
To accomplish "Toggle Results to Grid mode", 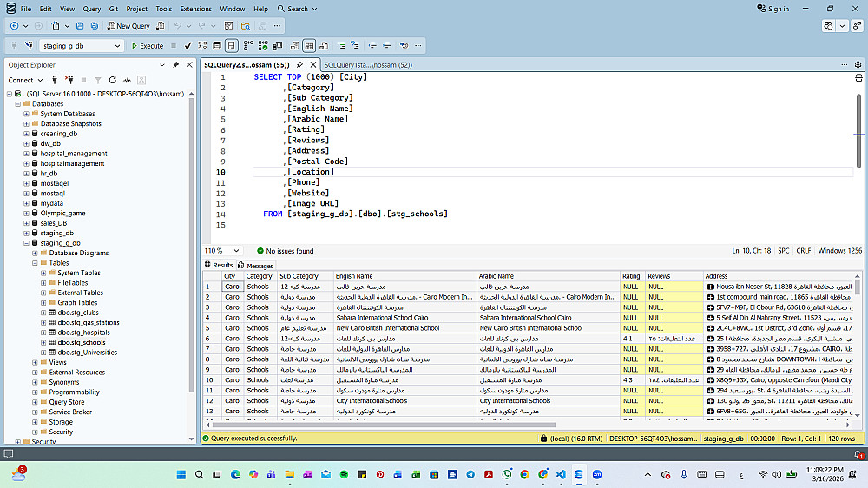I will pos(309,46).
